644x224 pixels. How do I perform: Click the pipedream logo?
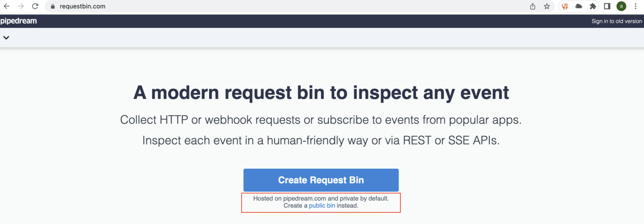[x=18, y=21]
